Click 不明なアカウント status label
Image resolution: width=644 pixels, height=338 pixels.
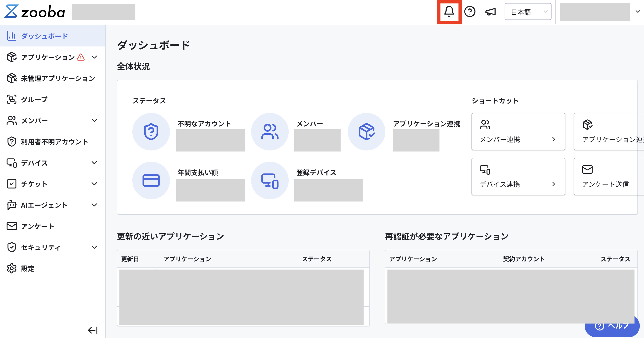[x=204, y=124]
